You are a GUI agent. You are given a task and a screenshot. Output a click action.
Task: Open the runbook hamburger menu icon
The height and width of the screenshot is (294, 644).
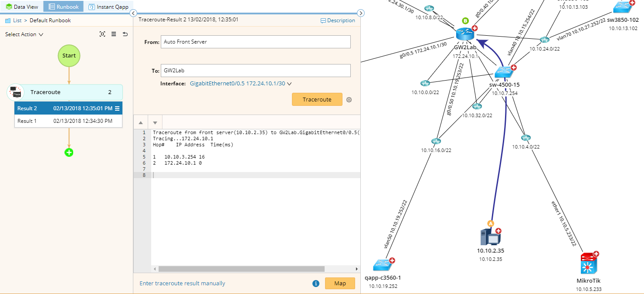114,34
